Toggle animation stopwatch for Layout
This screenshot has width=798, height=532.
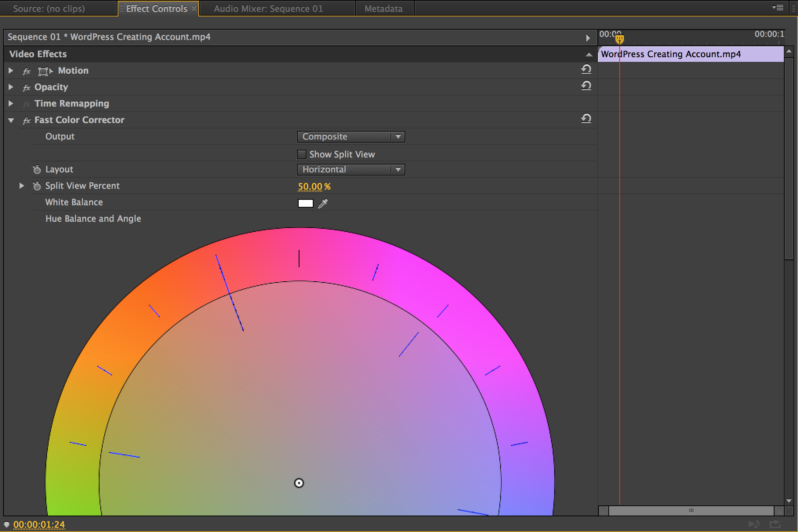(x=37, y=170)
